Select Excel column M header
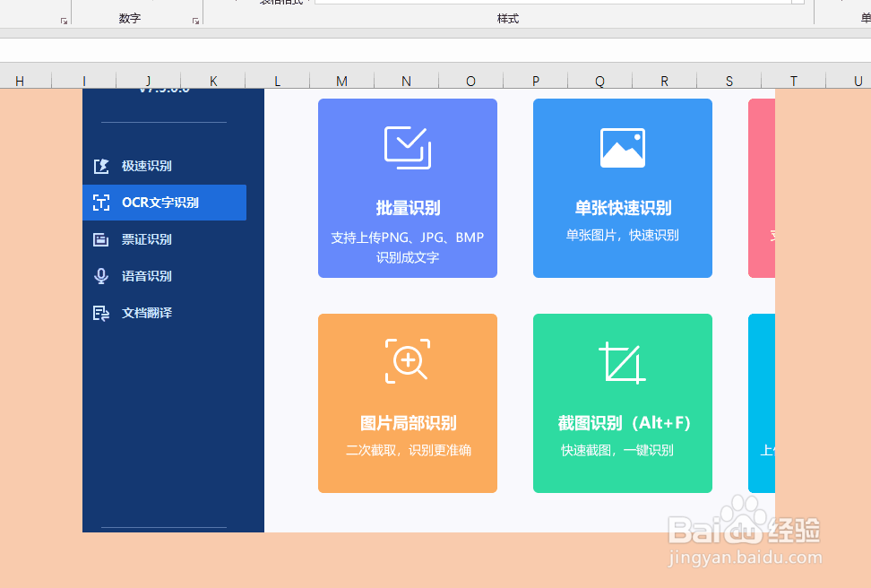The image size is (871, 588). [341, 82]
